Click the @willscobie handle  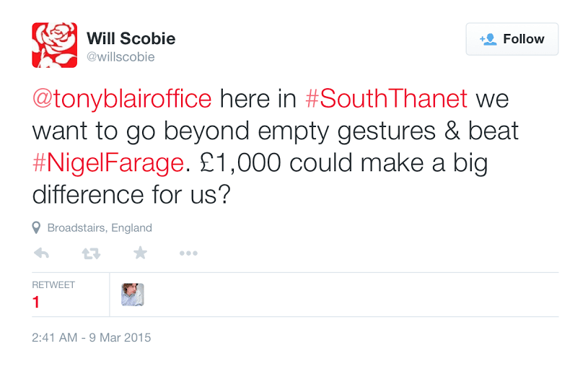[x=120, y=57]
